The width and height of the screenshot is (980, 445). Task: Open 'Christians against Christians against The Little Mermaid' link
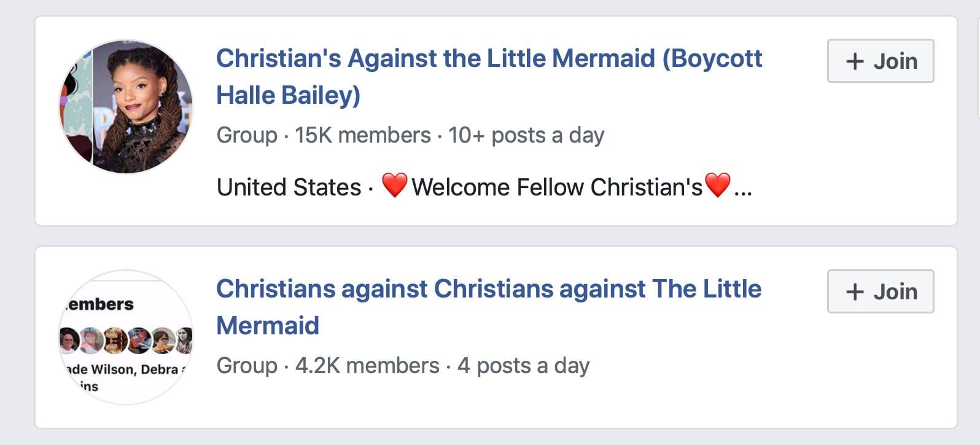(x=489, y=289)
